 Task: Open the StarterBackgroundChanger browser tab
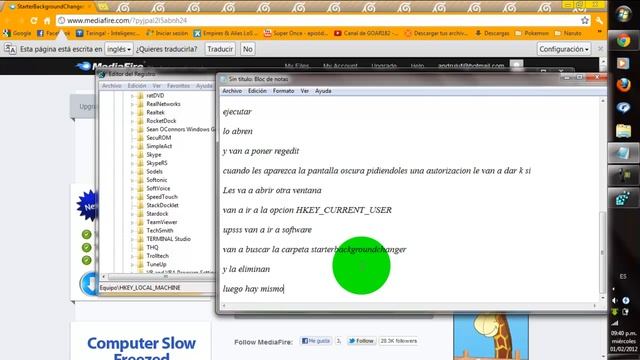point(50,7)
